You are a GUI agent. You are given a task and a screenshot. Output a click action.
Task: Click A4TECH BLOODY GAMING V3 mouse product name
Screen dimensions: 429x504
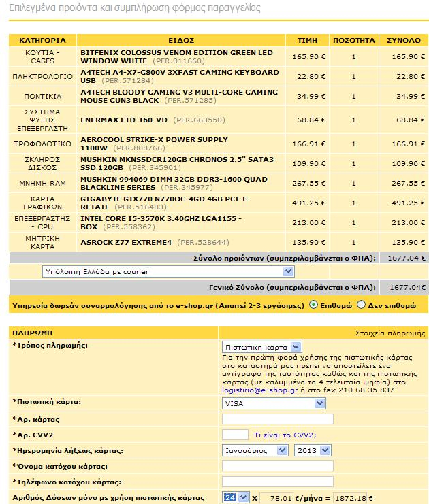(179, 96)
